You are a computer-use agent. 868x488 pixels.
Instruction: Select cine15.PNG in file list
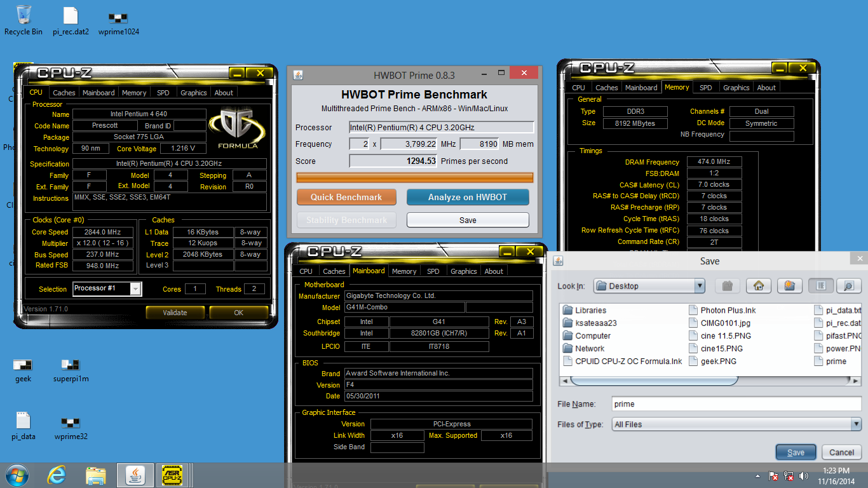tap(716, 348)
